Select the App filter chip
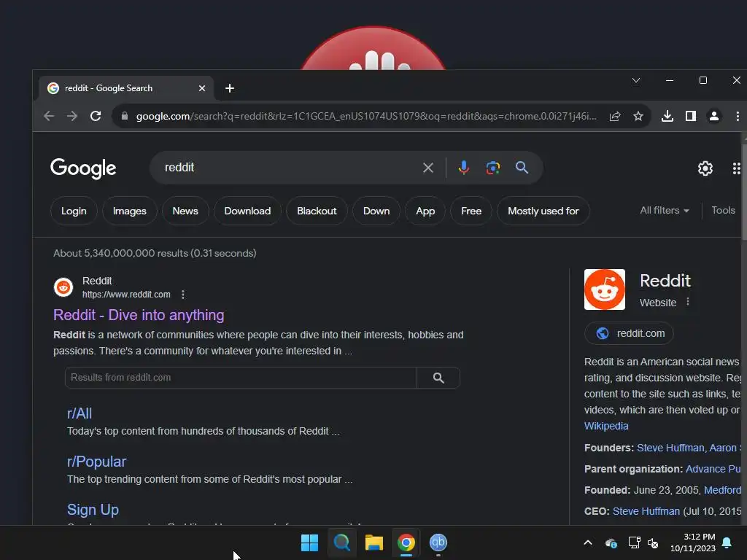747x560 pixels. click(x=425, y=211)
